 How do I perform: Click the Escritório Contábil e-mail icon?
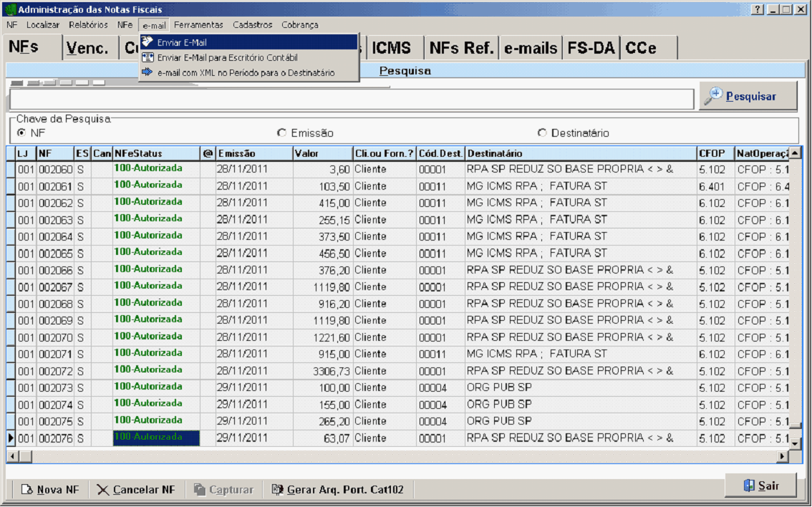pos(148,57)
